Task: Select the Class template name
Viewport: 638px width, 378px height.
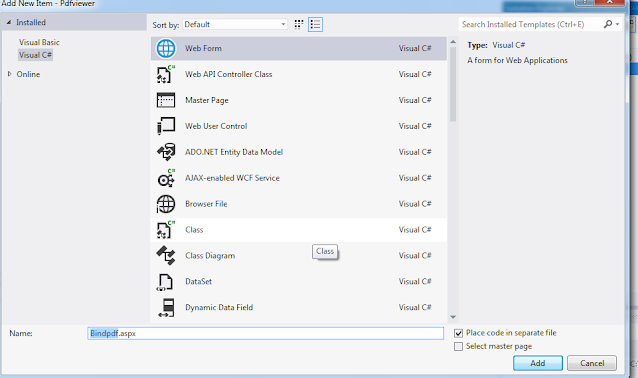Action: (x=194, y=230)
